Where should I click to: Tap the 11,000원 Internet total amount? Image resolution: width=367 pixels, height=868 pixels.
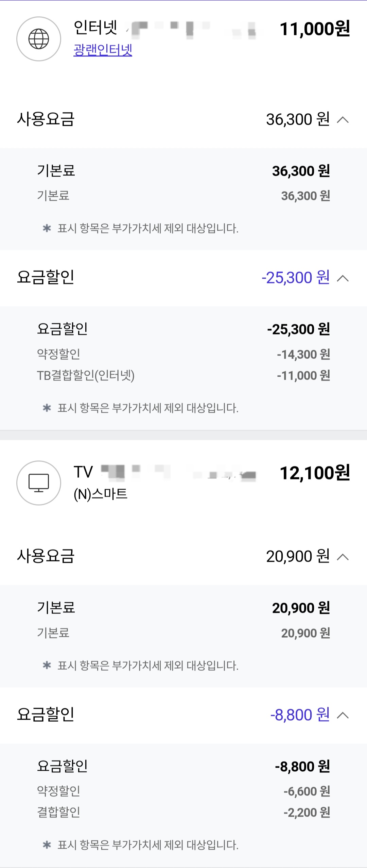click(x=315, y=29)
